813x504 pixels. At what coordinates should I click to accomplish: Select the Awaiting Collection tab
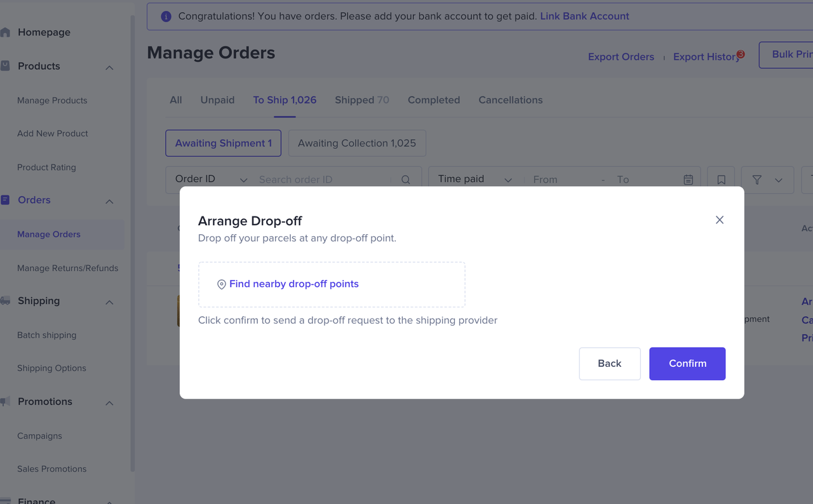[x=357, y=143]
